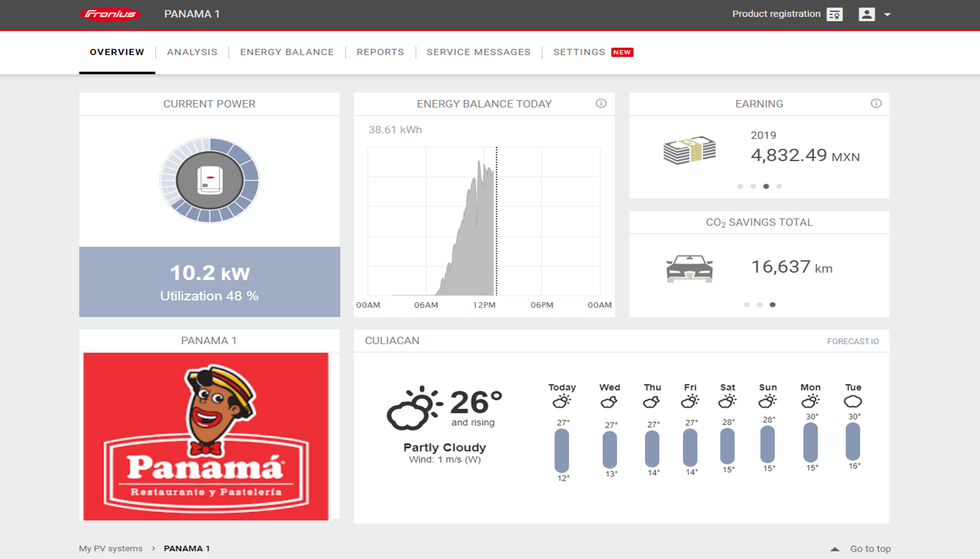Click the Product registration certificate icon
The image size is (980, 559).
835,14
